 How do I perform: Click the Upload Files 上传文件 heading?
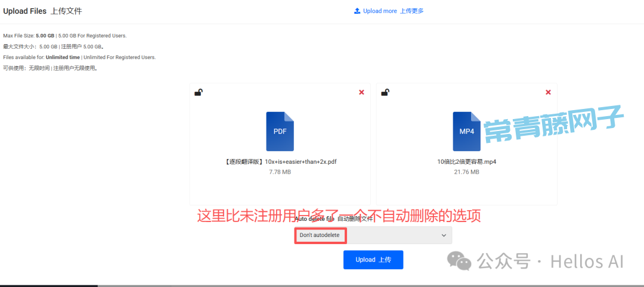click(x=42, y=11)
